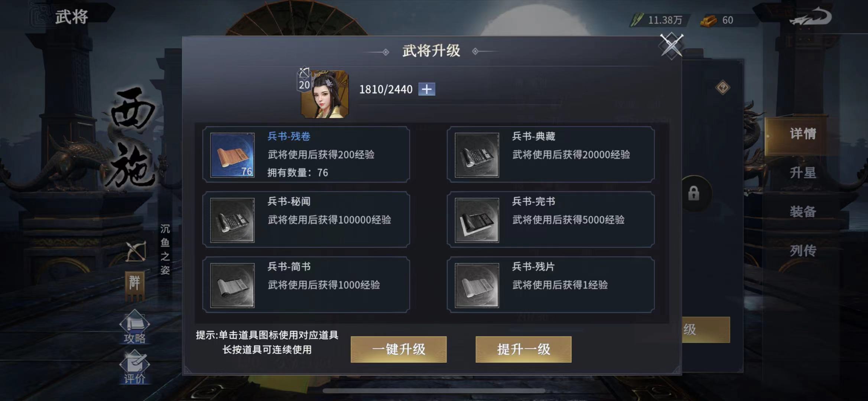Tap the 兵书-典藏 book icon

click(477, 155)
